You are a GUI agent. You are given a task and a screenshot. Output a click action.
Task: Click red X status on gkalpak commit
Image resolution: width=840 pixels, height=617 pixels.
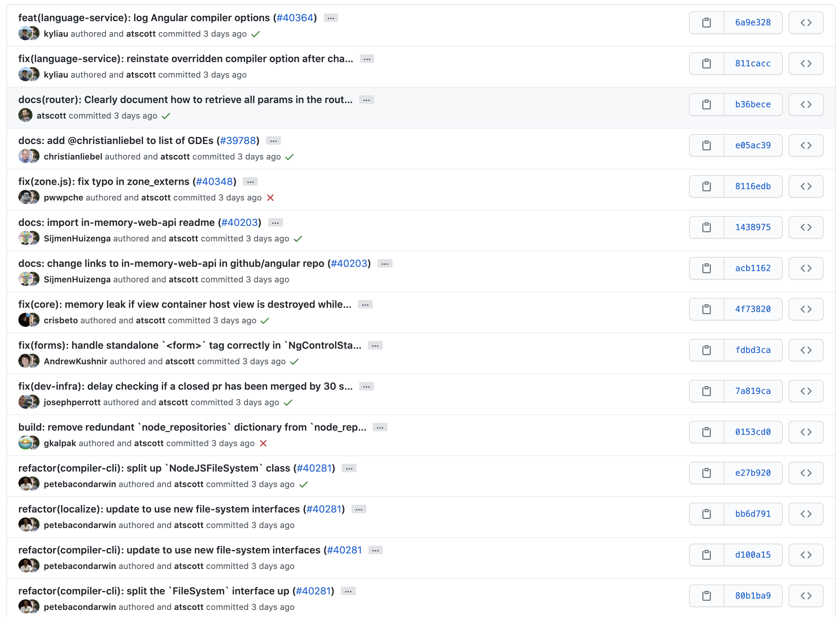(263, 443)
